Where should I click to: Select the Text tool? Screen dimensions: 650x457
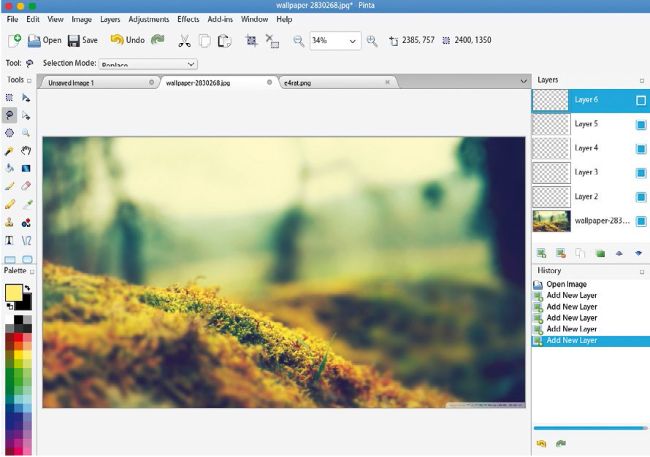point(10,240)
